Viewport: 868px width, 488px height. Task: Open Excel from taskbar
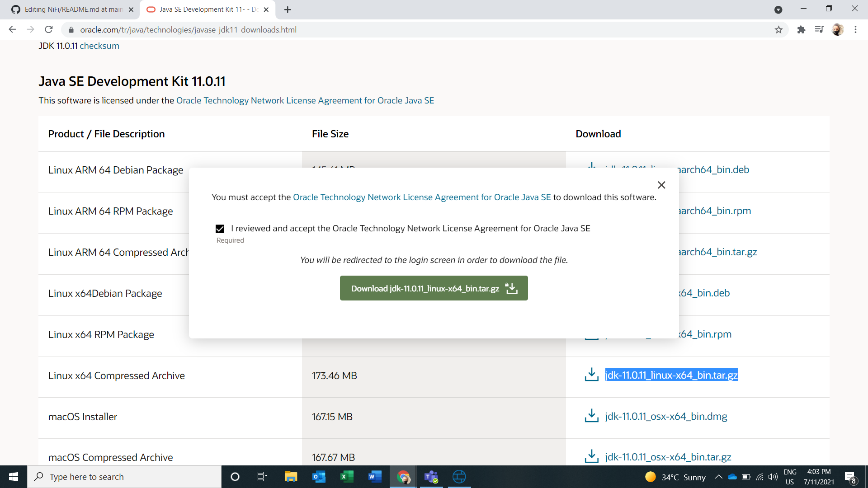[x=347, y=477]
